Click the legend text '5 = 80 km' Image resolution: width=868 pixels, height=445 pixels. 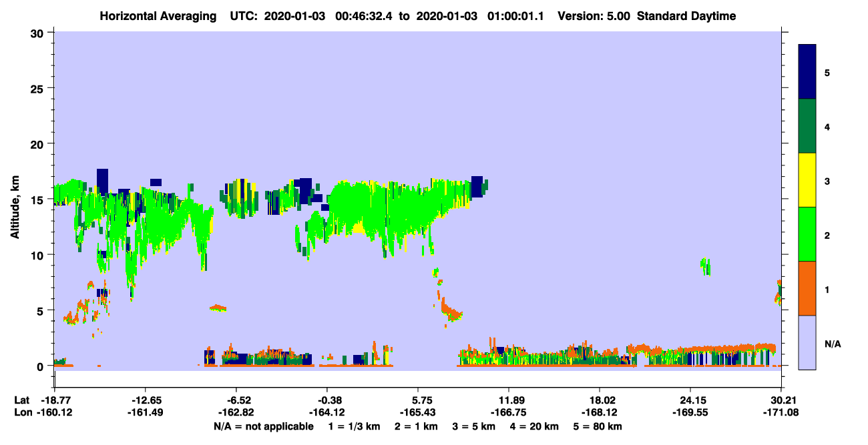[598, 426]
